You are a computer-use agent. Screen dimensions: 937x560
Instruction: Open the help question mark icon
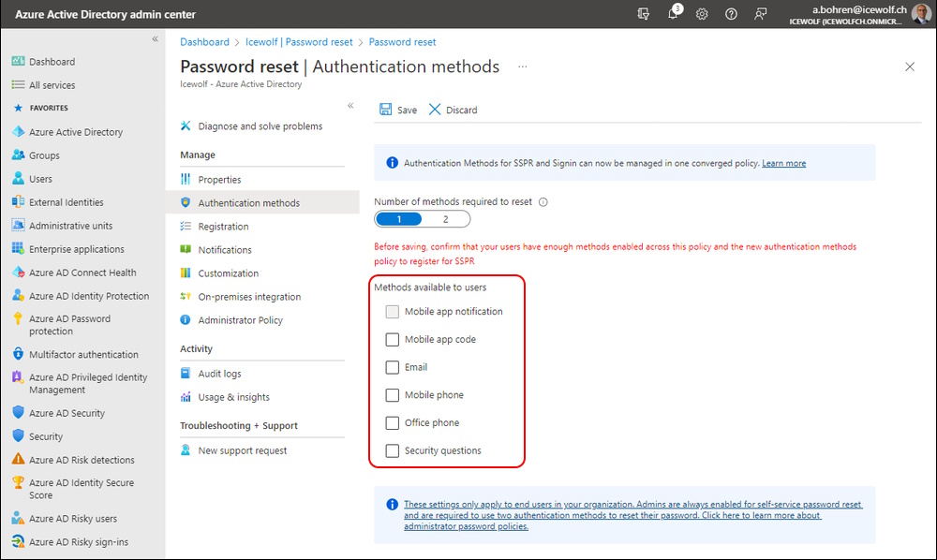[731, 14]
